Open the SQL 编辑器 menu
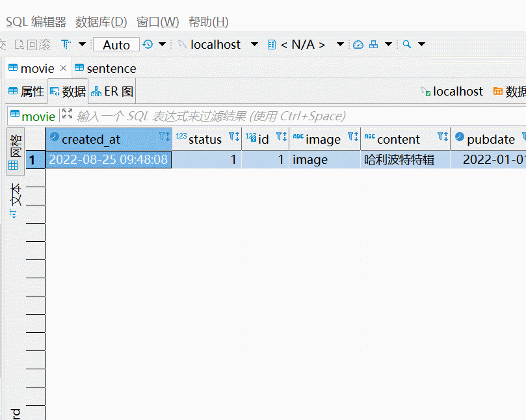The width and height of the screenshot is (526, 420). click(36, 22)
